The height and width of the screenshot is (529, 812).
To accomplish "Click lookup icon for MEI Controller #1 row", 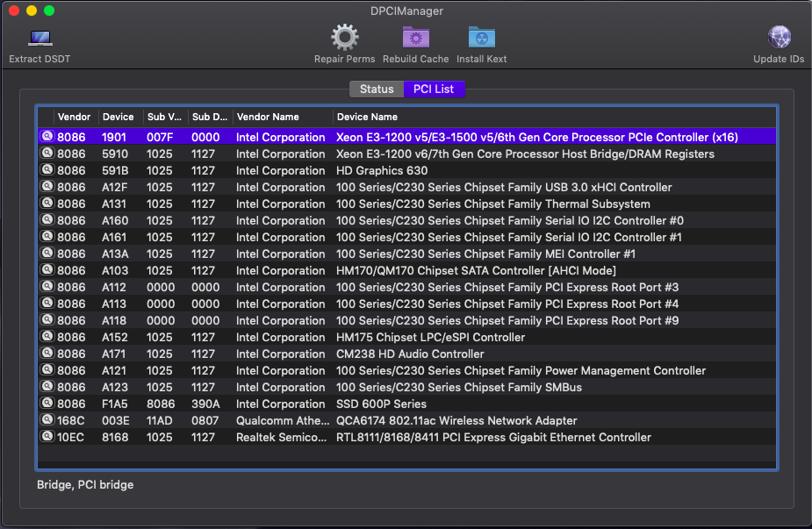I will [x=47, y=254].
